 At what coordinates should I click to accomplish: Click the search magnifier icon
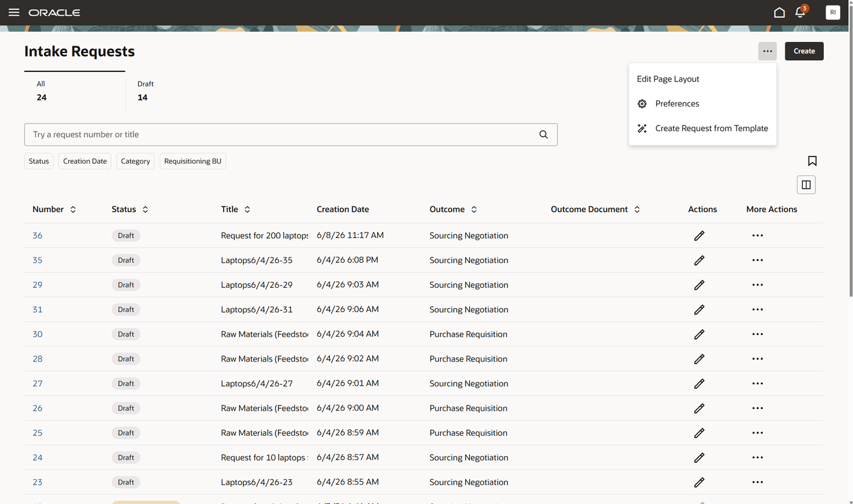pos(543,135)
